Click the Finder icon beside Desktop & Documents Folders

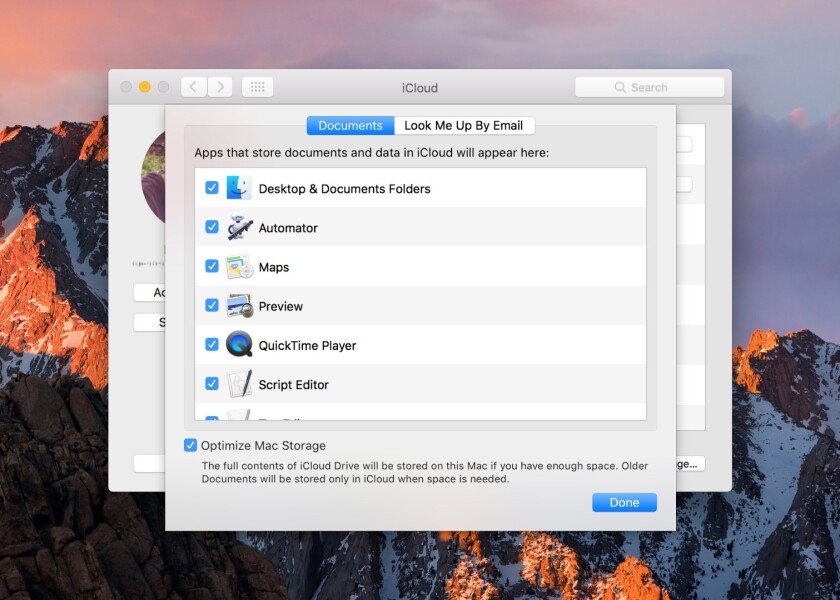(239, 188)
